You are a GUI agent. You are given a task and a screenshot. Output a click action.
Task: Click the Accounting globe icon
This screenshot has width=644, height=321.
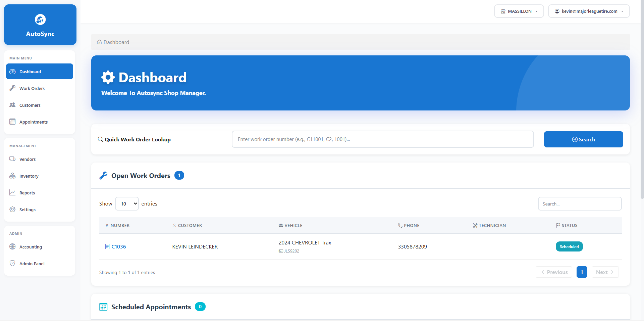[x=12, y=246]
